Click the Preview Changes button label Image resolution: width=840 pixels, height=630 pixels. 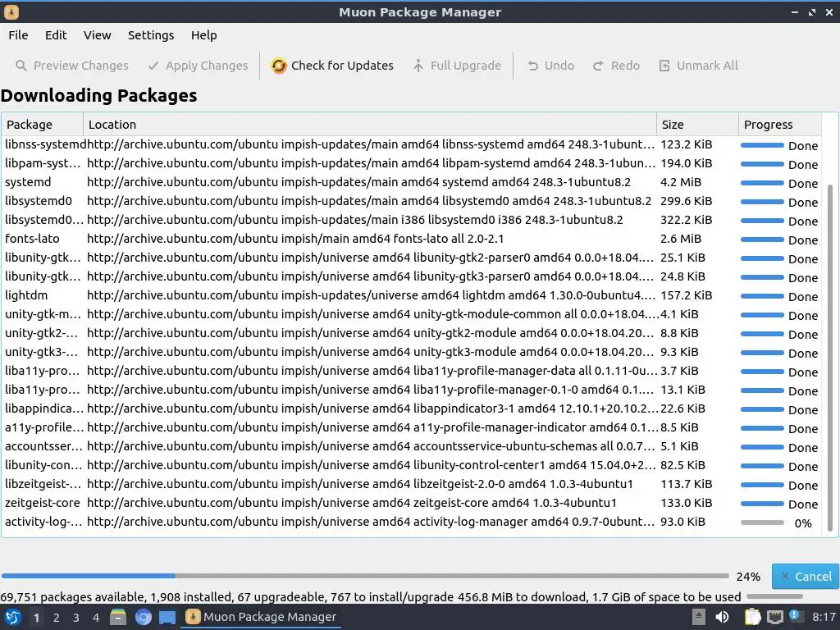click(x=81, y=66)
